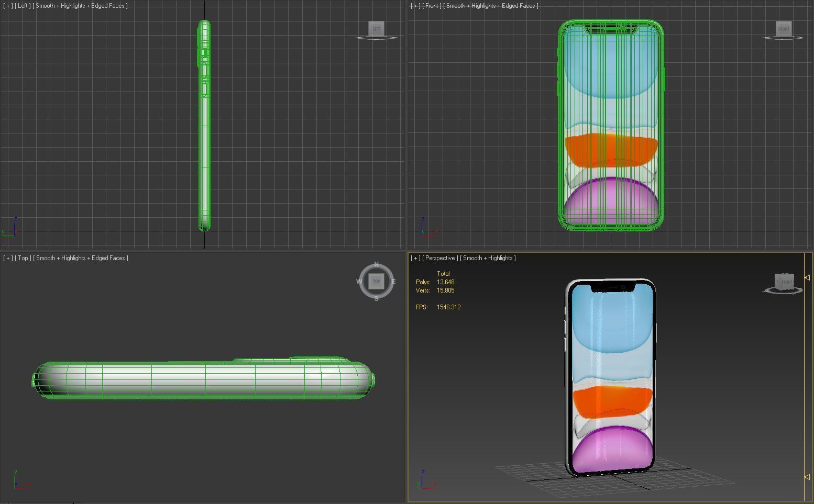Select the phone model in the Perspective viewport
This screenshot has height=504, width=814.
[611, 378]
